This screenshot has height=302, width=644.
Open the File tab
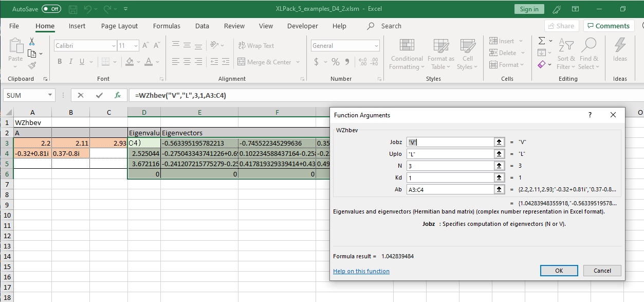(x=14, y=26)
